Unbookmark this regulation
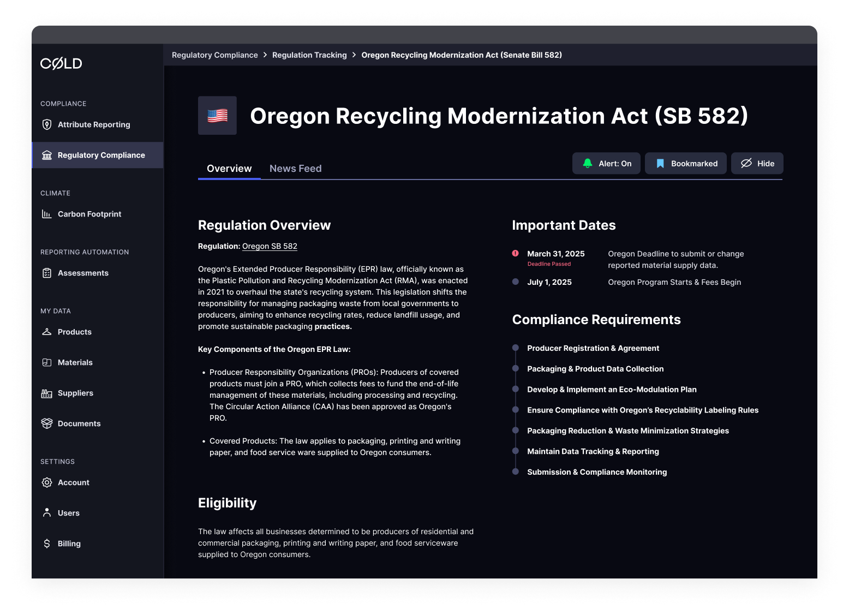The image size is (849, 616). pos(685,163)
